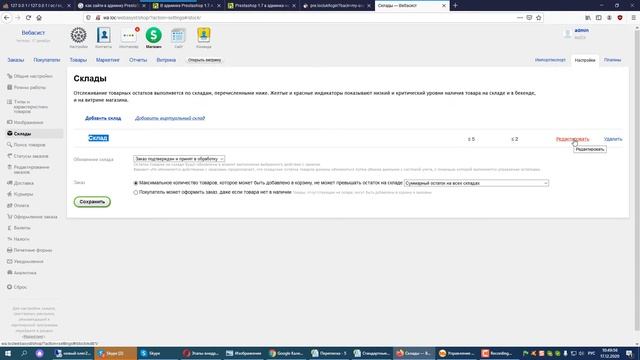Click the red Редактировать link

click(572, 139)
